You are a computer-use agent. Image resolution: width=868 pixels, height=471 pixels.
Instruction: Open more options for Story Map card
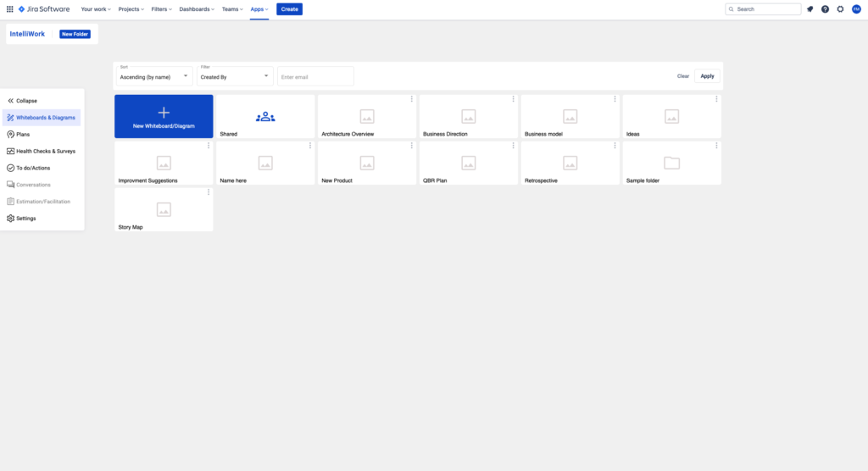click(209, 192)
